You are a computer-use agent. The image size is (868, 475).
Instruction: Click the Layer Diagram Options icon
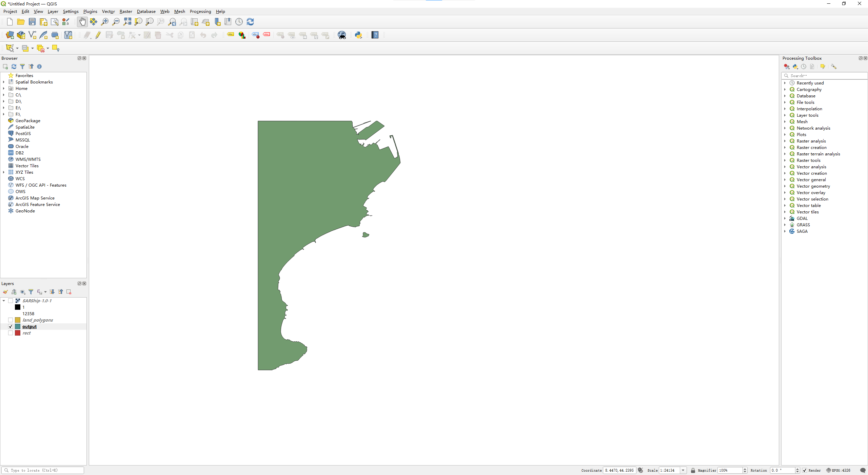click(242, 35)
